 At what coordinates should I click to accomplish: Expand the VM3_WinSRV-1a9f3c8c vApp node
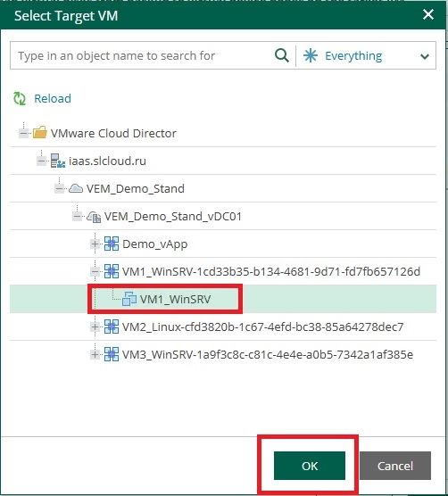pyautogui.click(x=95, y=354)
